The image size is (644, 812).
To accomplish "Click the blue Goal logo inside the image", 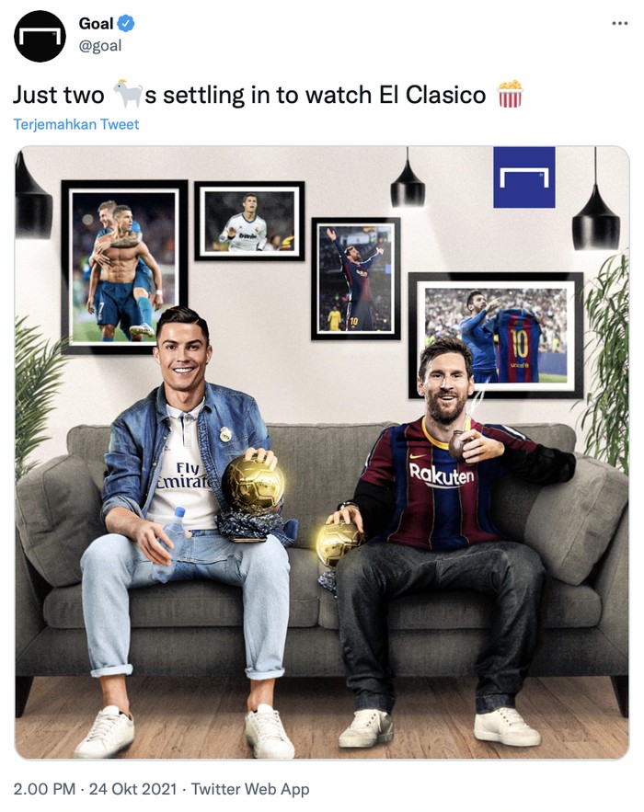I will (523, 177).
